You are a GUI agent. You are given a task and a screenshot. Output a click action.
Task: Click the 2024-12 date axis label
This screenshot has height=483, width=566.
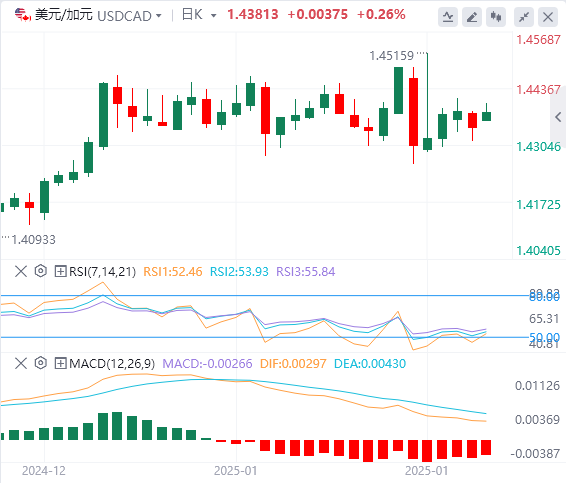click(44, 471)
